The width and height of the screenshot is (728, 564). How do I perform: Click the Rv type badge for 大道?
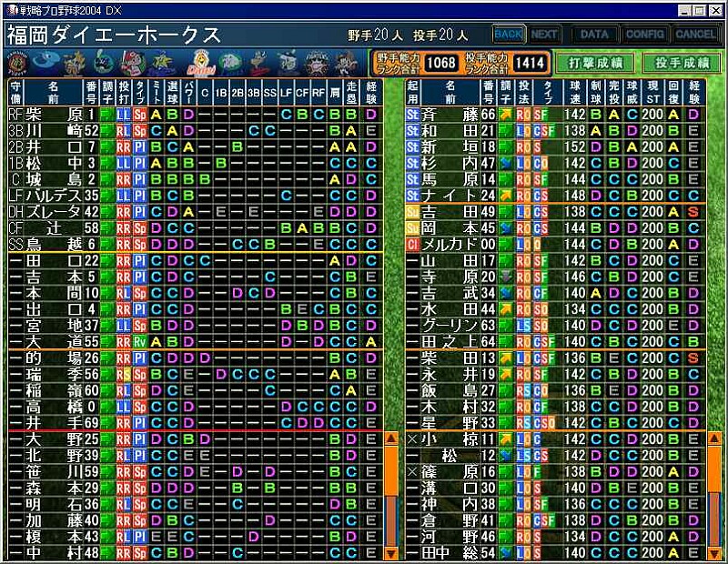pyautogui.click(x=140, y=342)
